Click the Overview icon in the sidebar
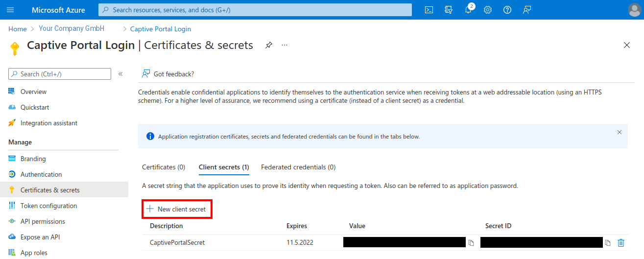 (x=12, y=92)
